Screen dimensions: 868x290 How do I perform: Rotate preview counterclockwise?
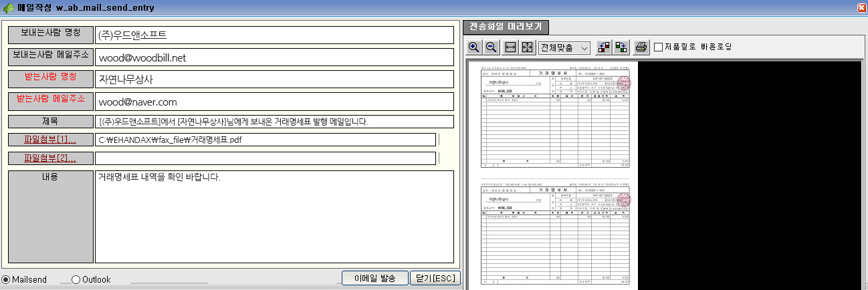[603, 47]
